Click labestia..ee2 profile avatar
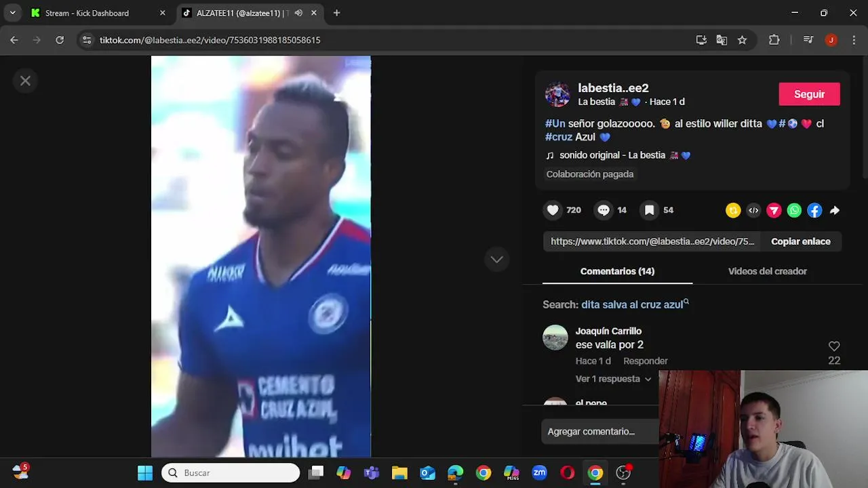The image size is (868, 488). coord(557,94)
